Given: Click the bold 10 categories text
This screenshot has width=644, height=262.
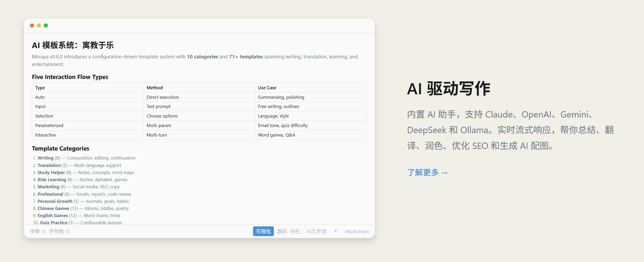Looking at the screenshot, I should click(202, 57).
